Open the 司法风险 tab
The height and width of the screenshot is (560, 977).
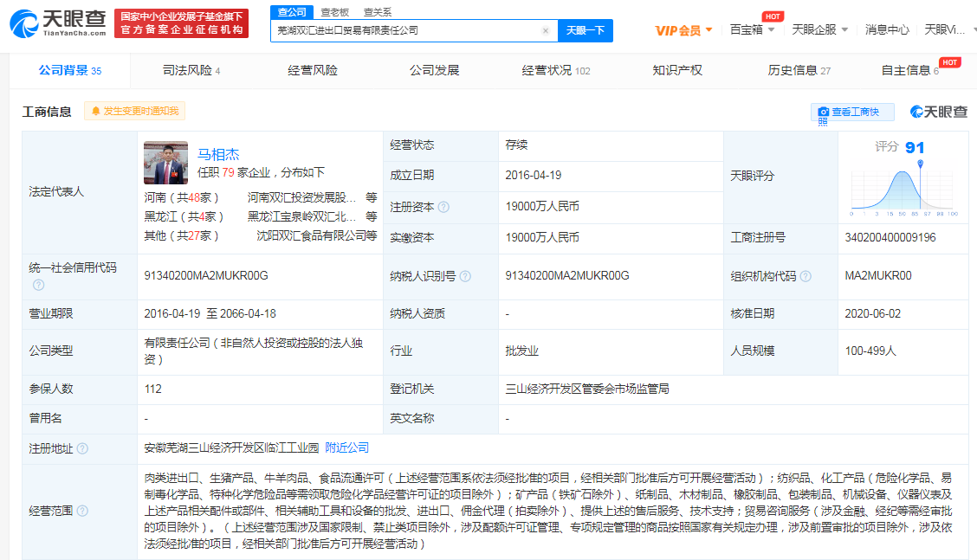[x=191, y=70]
